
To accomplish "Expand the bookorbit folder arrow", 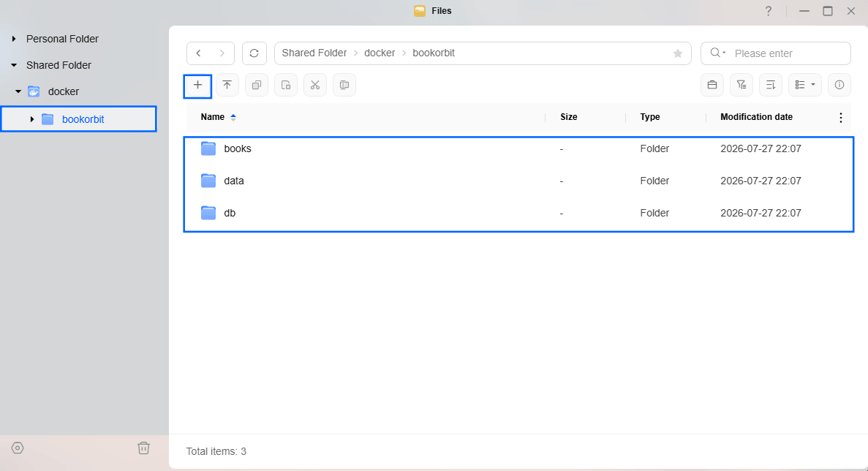I will 31,119.
